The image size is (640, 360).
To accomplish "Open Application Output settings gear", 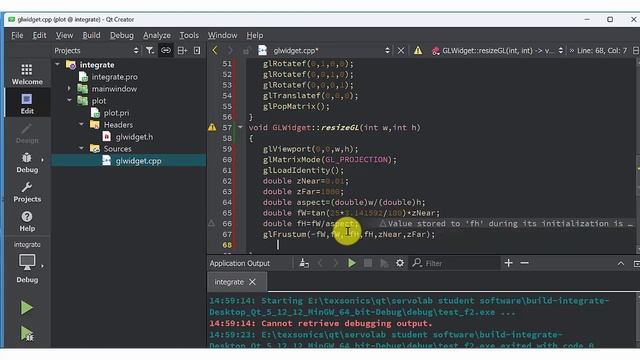I will click(x=400, y=263).
